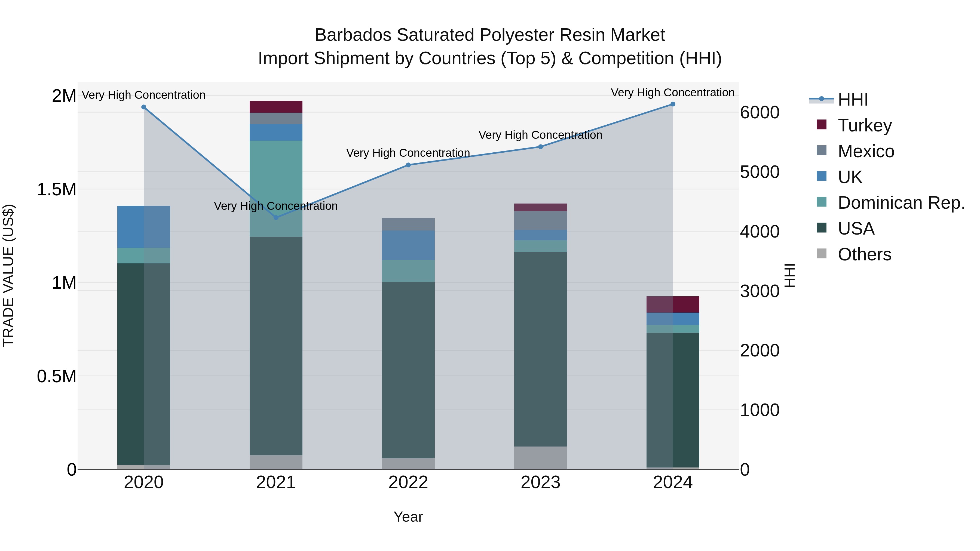
Task: Click the 5000 HHI axis tick
Action: [760, 172]
